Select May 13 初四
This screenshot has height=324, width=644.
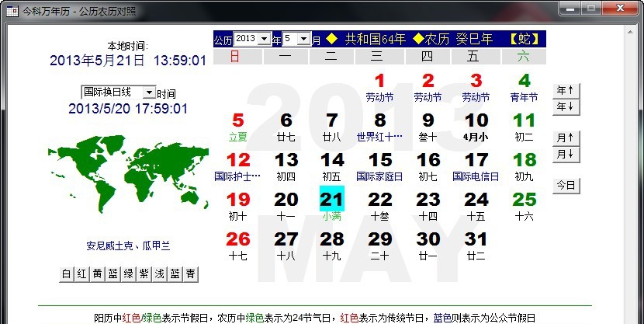click(x=286, y=167)
